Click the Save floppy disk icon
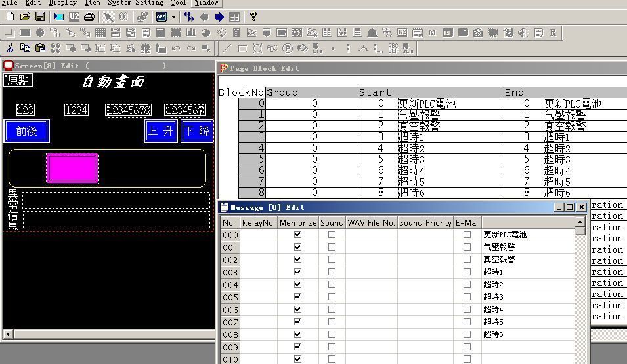This screenshot has height=364, width=627. pos(40,16)
